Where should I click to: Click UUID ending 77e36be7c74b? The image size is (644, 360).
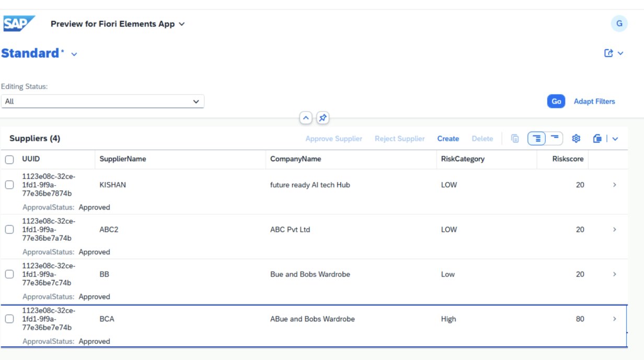(49, 274)
